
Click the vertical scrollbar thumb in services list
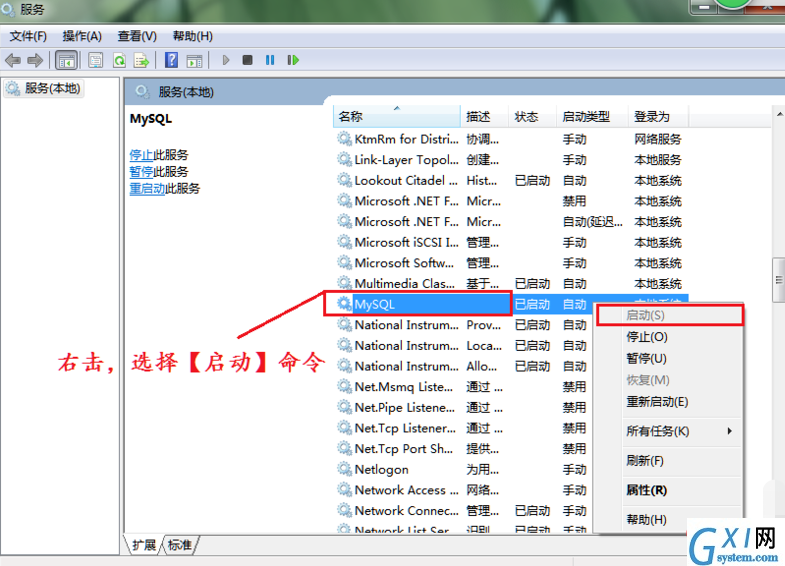(778, 280)
